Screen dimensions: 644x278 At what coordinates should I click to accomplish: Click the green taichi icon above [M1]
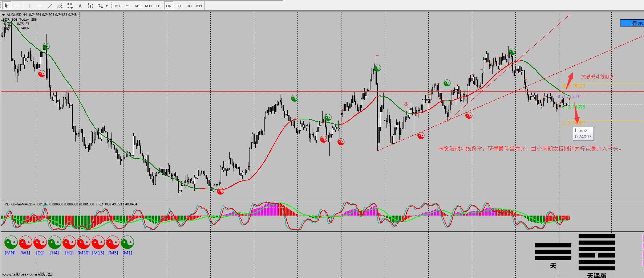click(127, 242)
